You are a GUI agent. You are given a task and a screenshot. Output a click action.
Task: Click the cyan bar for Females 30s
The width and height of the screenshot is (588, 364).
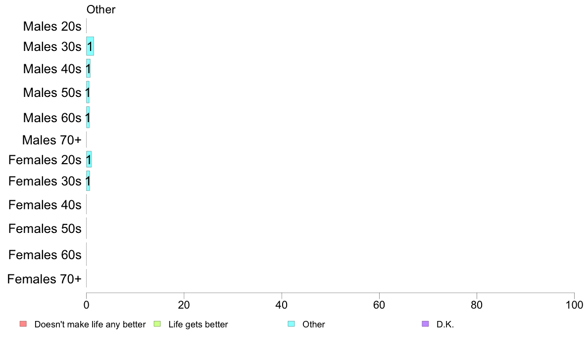(88, 181)
